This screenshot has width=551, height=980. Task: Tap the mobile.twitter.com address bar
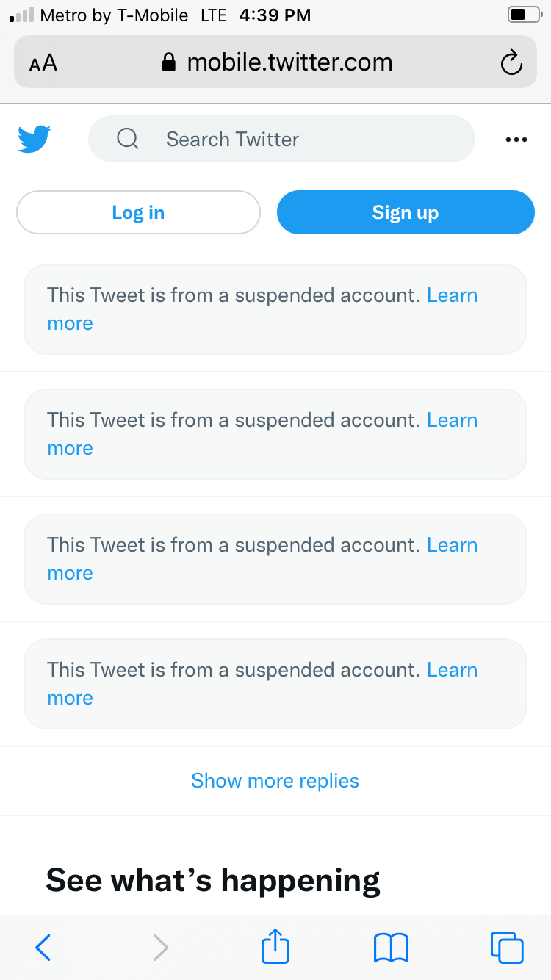tap(275, 62)
